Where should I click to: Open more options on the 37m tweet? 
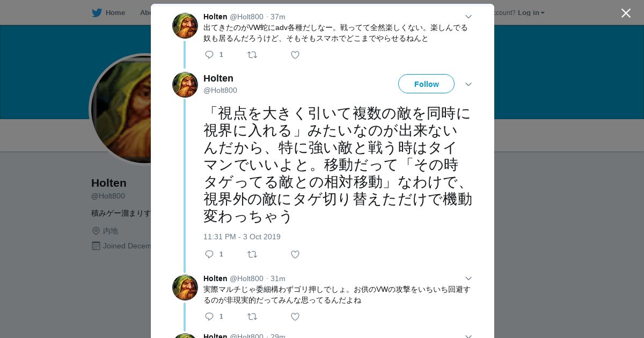point(468,17)
